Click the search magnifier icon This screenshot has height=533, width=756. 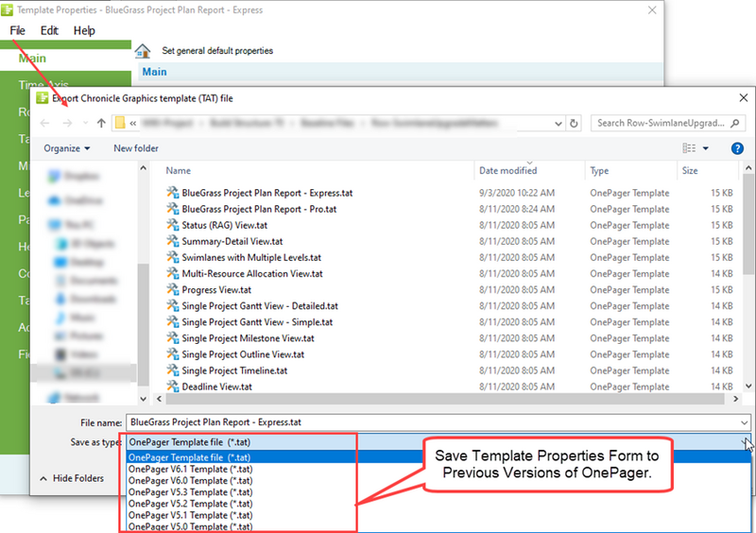(735, 123)
